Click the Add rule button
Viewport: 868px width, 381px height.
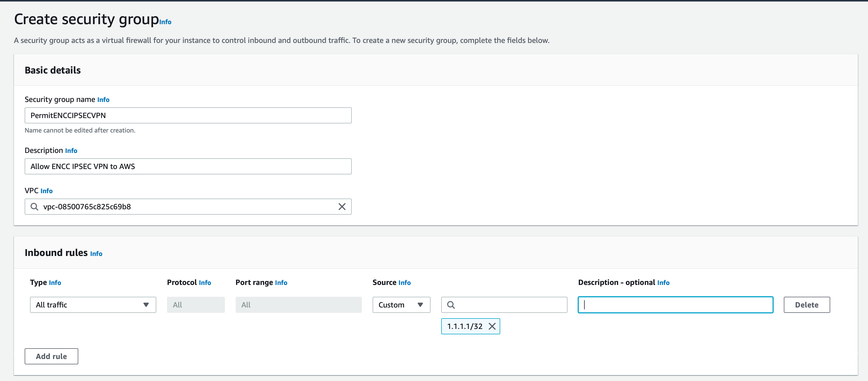(x=51, y=356)
